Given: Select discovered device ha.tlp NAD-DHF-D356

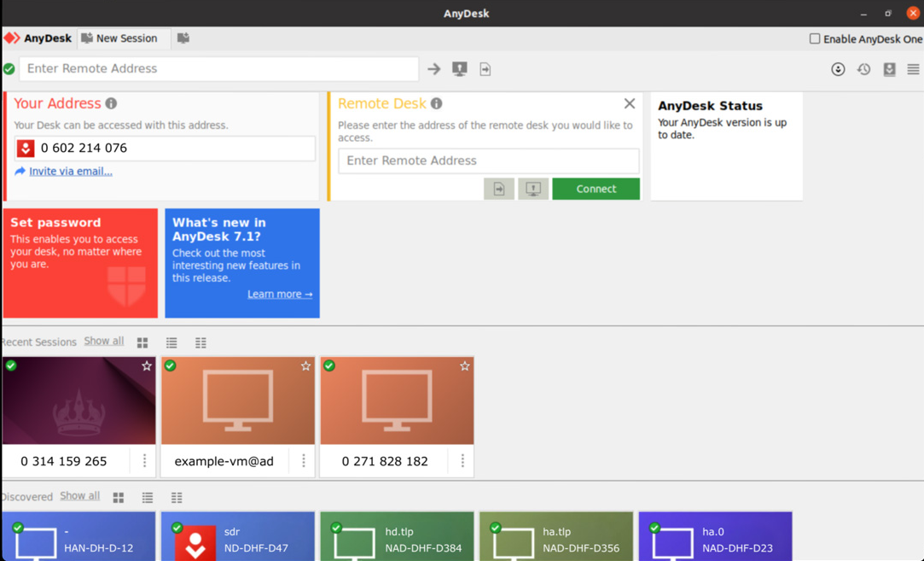Looking at the screenshot, I should 556,536.
